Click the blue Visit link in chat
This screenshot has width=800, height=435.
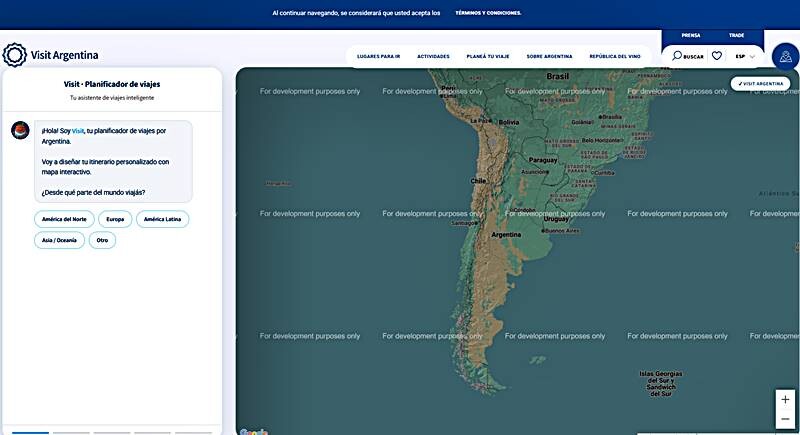coord(78,131)
